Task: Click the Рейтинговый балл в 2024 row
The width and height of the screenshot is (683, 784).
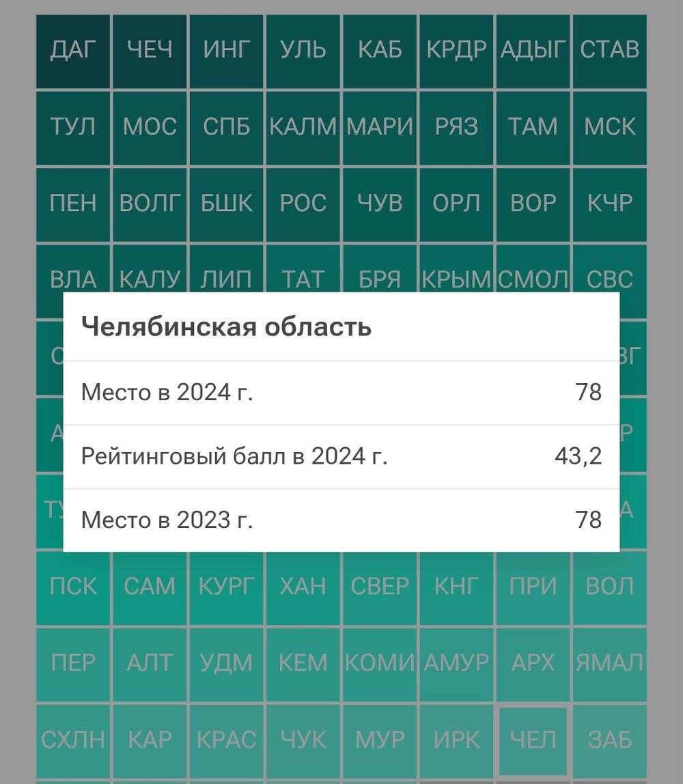Action: click(x=341, y=456)
